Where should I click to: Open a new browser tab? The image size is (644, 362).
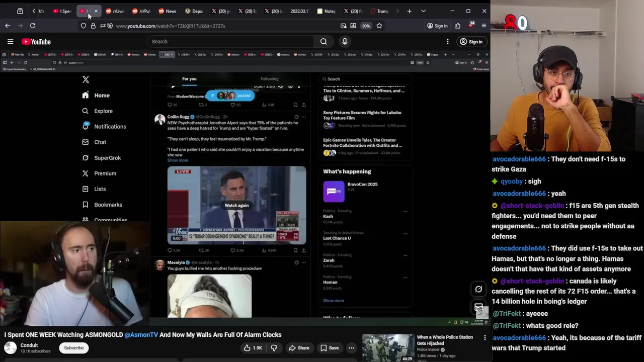point(410,11)
